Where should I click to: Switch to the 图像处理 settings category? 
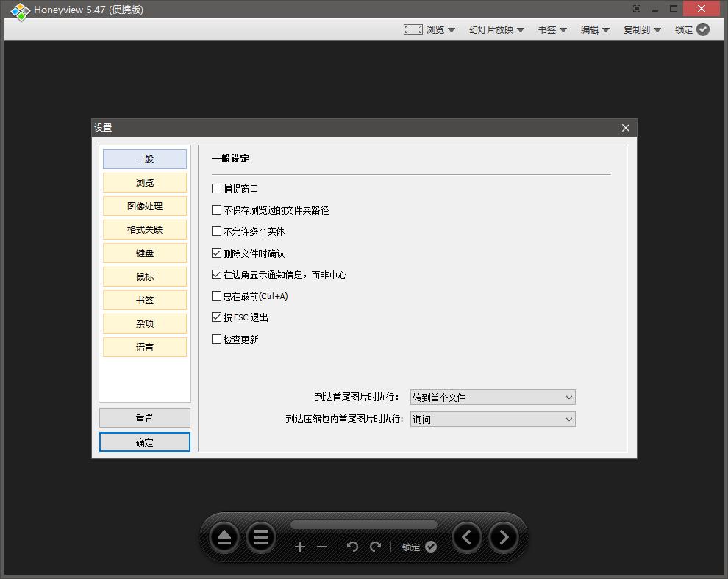click(144, 206)
